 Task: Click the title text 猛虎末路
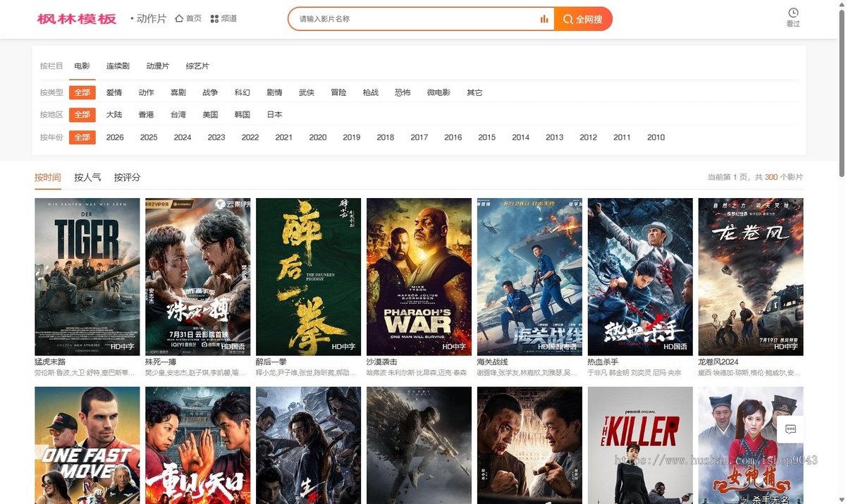[x=50, y=362]
